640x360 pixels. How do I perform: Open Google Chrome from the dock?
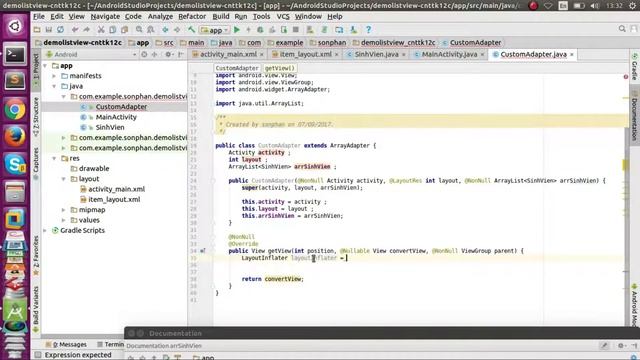[x=15, y=109]
